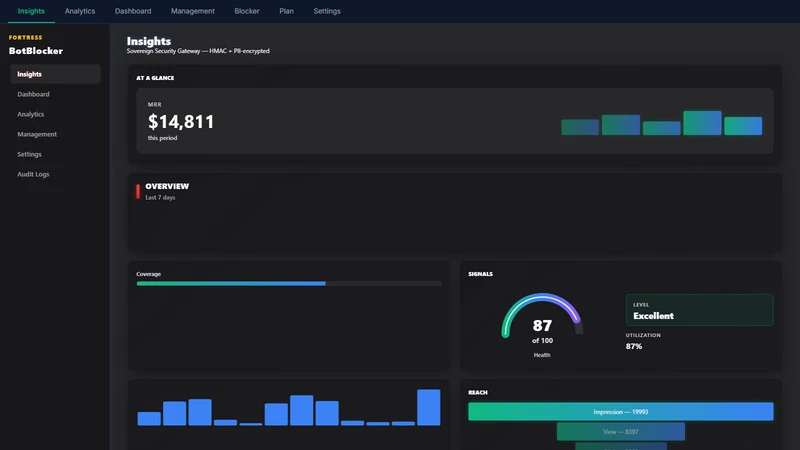
Task: Click the MRR $14,811 value card
Action: click(x=455, y=121)
